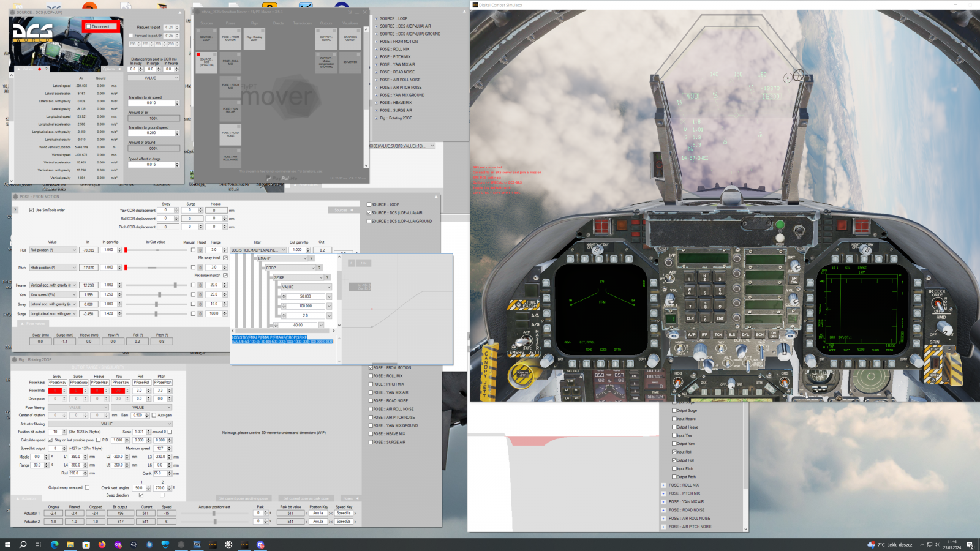Open POSE FROM MOTION module tile

(x=230, y=38)
